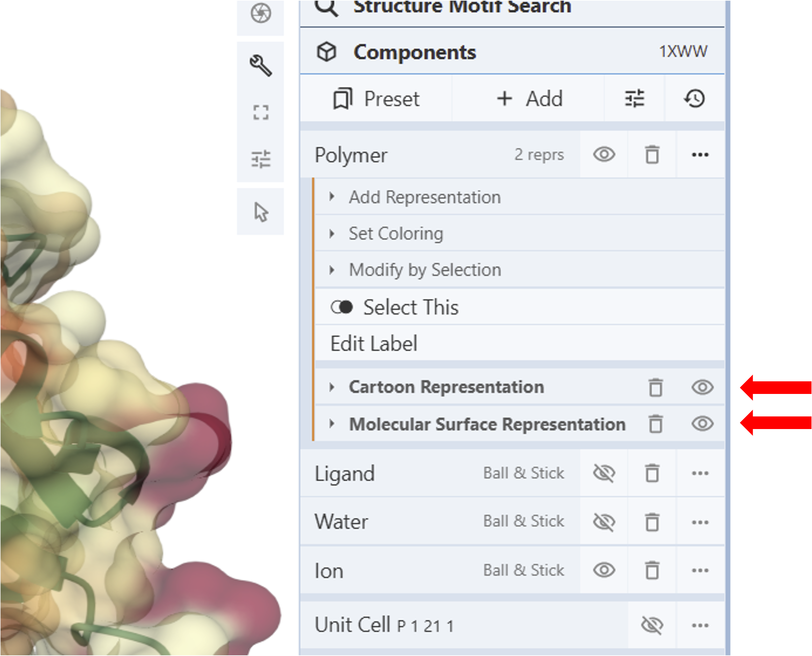Remove the Cartoon Representation with trash icon
Viewport: 812px width, 656px height.
656,388
